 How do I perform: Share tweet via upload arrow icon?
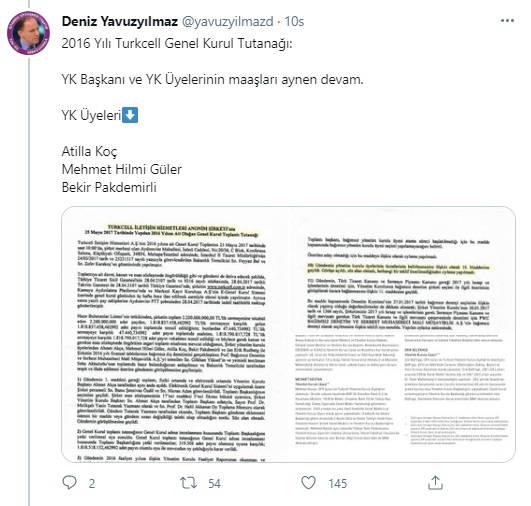click(x=436, y=483)
